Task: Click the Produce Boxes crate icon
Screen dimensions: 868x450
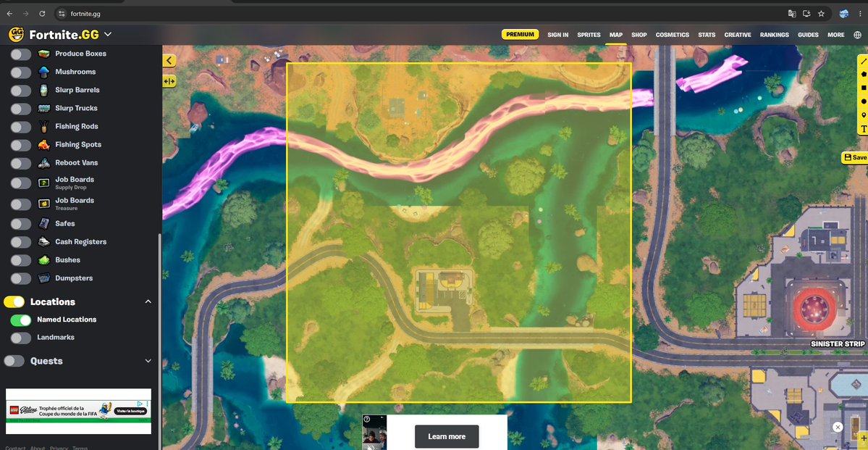Action: pos(43,54)
